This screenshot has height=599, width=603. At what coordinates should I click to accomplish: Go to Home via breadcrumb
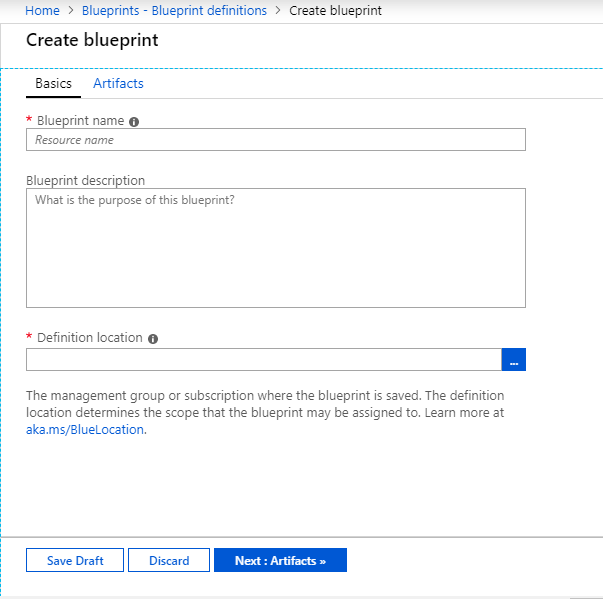point(42,11)
